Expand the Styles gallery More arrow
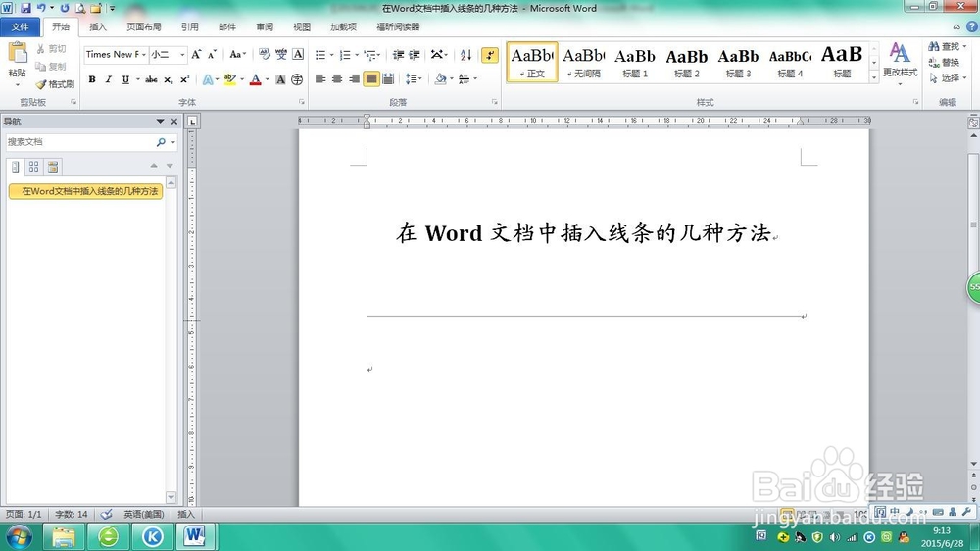The height and width of the screenshot is (551, 980). 874,77
